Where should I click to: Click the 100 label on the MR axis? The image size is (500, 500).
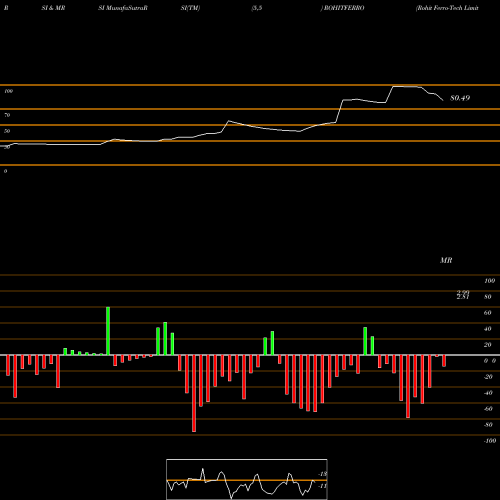489,281
